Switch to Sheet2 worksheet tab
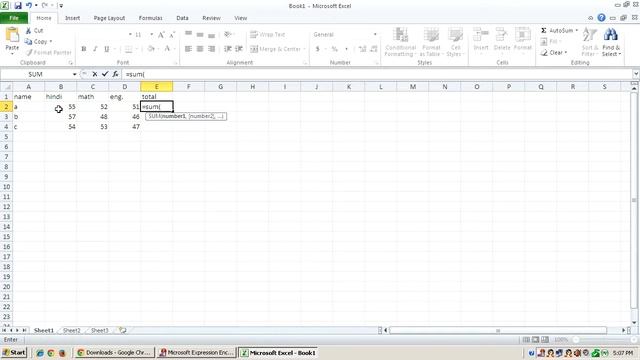Screen dimensions: 640x360 coord(72,330)
